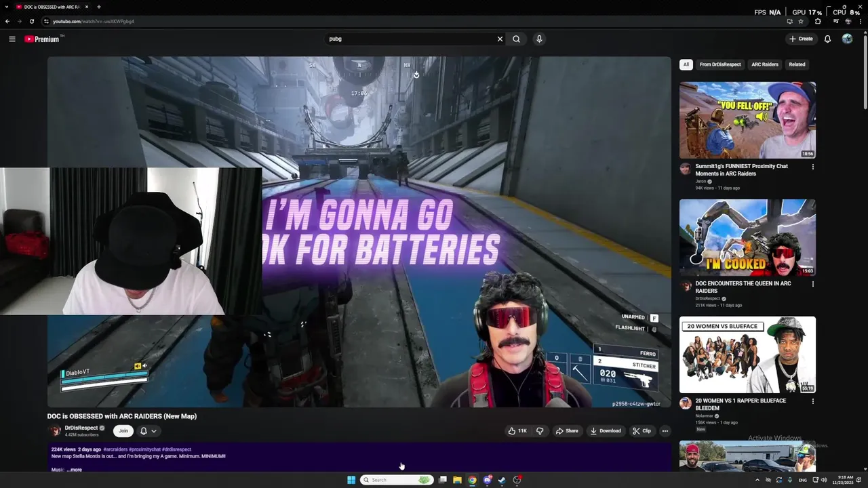The width and height of the screenshot is (868, 488).
Task: Open options for 20 WOMEN VS 1 RAPPER video
Action: pyautogui.click(x=812, y=401)
